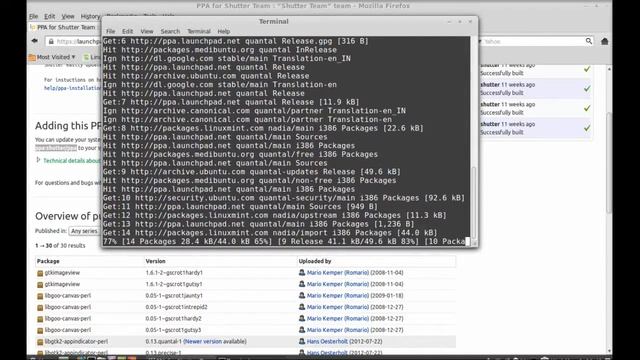
Task: Expand the Most Visited bookmarks dropdown
Action: tap(73, 57)
